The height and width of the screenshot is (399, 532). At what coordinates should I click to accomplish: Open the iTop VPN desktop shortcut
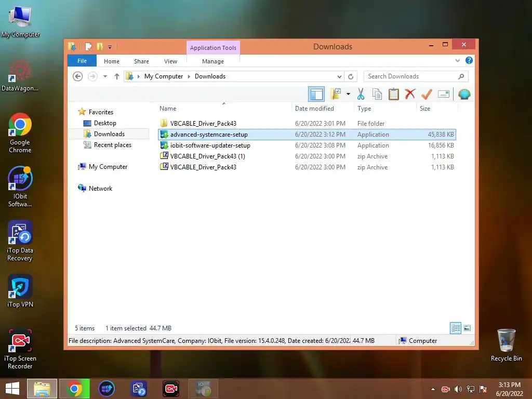[x=20, y=291]
